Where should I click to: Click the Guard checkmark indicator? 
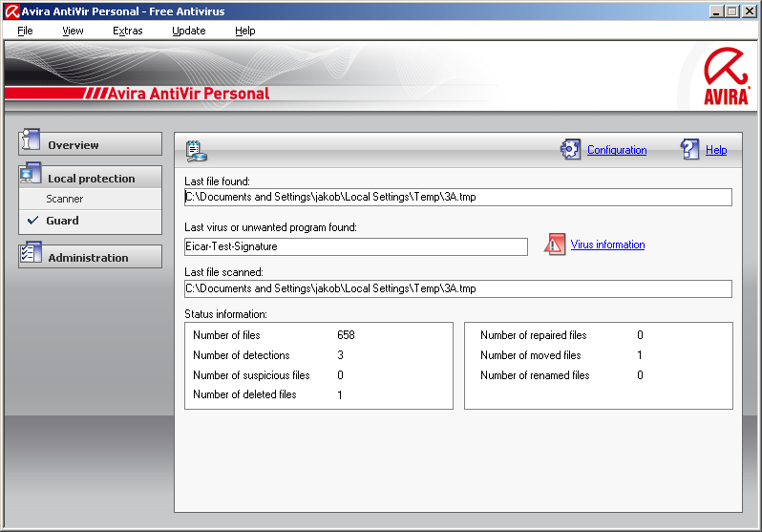point(32,221)
